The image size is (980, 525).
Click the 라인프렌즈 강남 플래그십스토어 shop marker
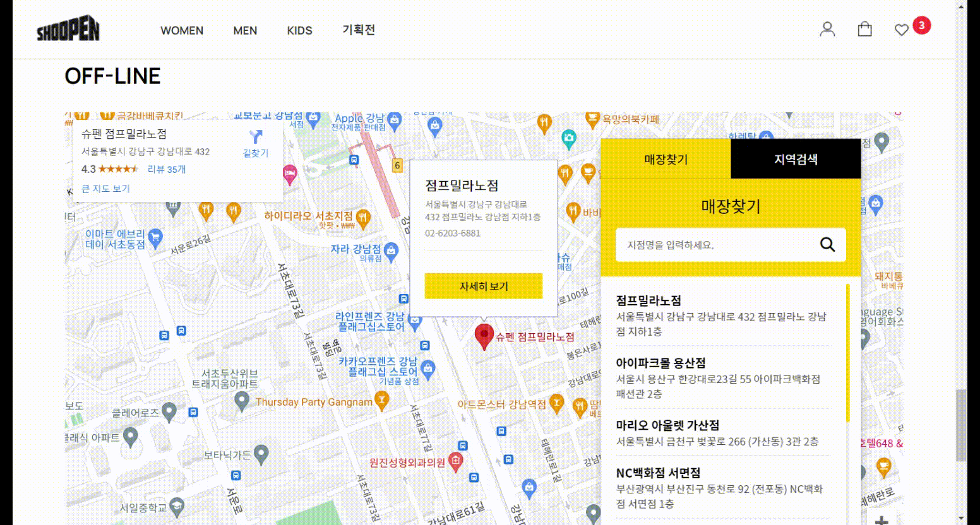coord(414,320)
